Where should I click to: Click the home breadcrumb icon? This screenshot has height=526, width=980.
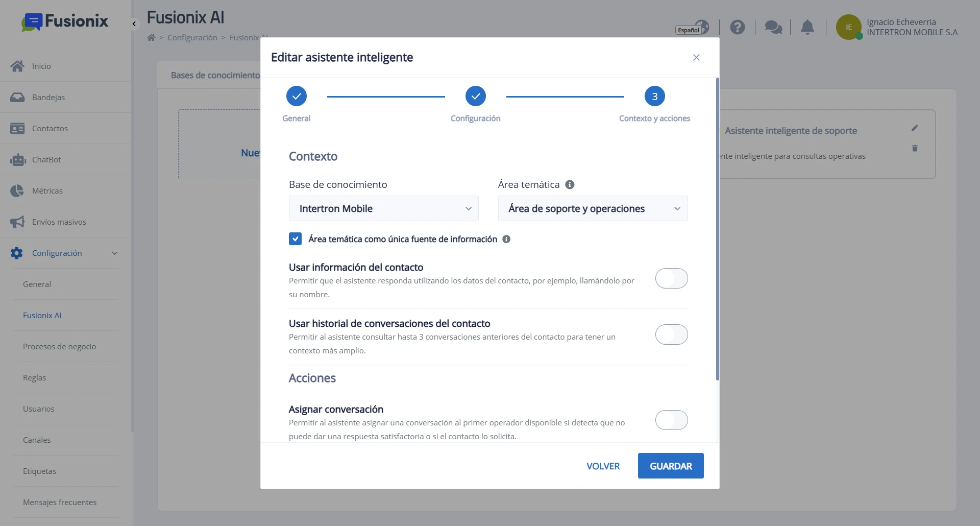tap(151, 37)
